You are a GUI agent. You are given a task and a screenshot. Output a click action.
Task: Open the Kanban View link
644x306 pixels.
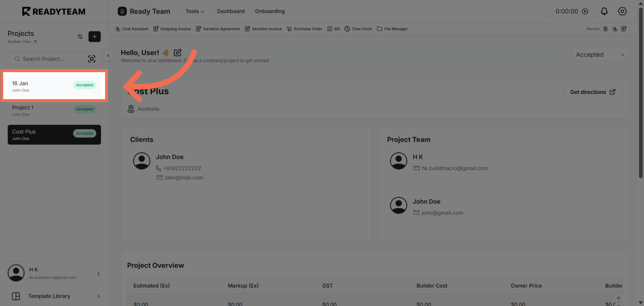[19, 42]
